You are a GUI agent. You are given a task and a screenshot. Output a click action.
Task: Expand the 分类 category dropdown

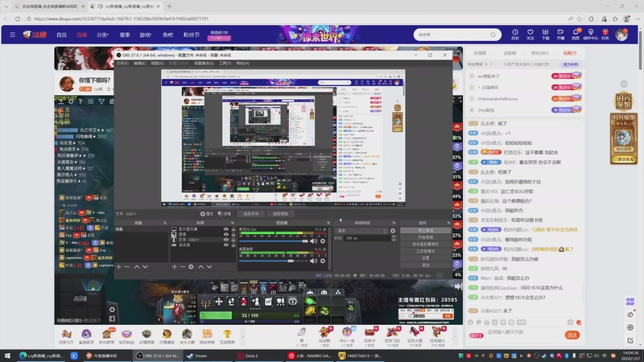(102, 35)
